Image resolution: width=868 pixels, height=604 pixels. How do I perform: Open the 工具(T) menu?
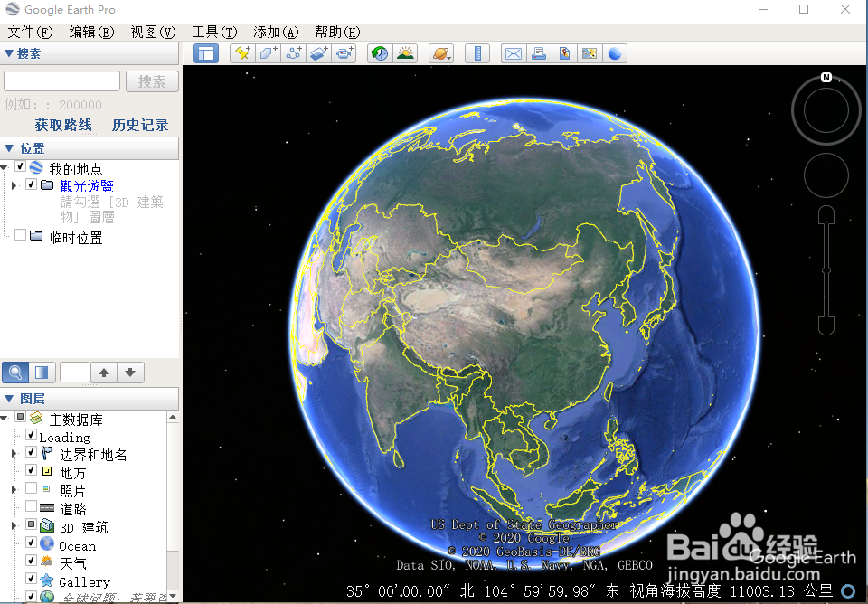tap(214, 33)
